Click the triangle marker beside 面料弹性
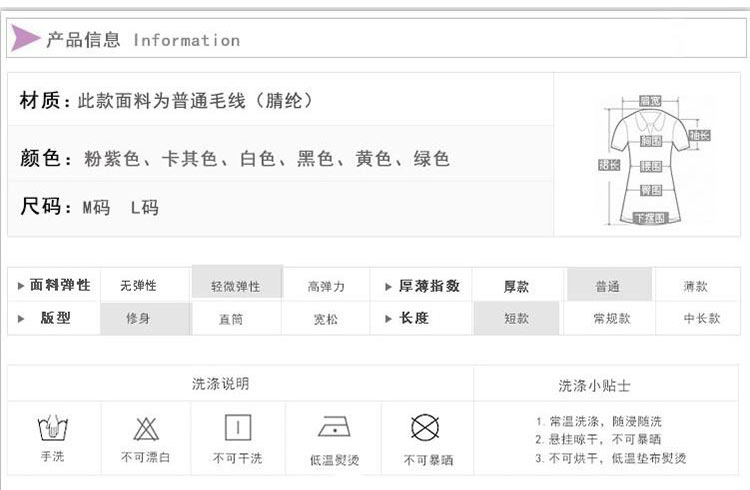Screen dimensions: 750x490 click(x=21, y=286)
